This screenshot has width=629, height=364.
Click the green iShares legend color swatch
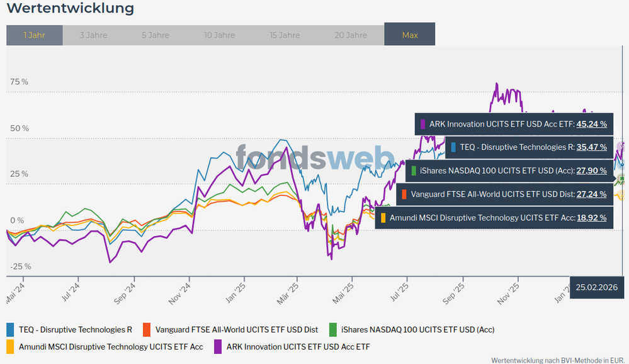(x=332, y=330)
